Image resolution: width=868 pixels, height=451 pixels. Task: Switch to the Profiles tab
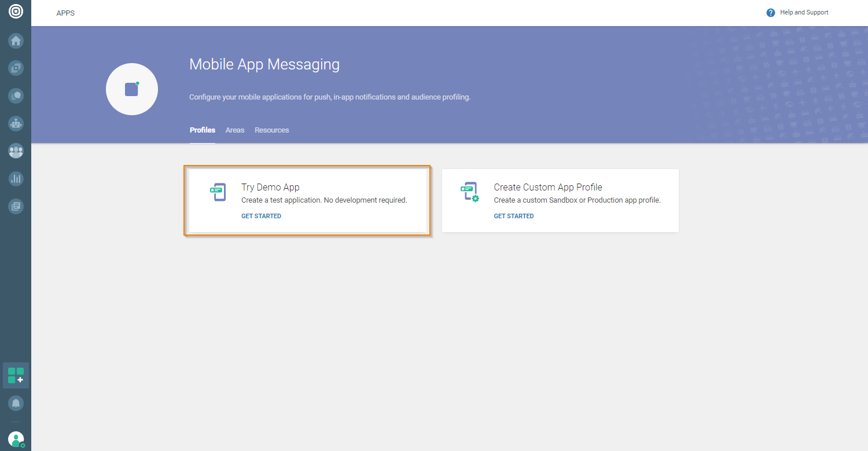202,130
